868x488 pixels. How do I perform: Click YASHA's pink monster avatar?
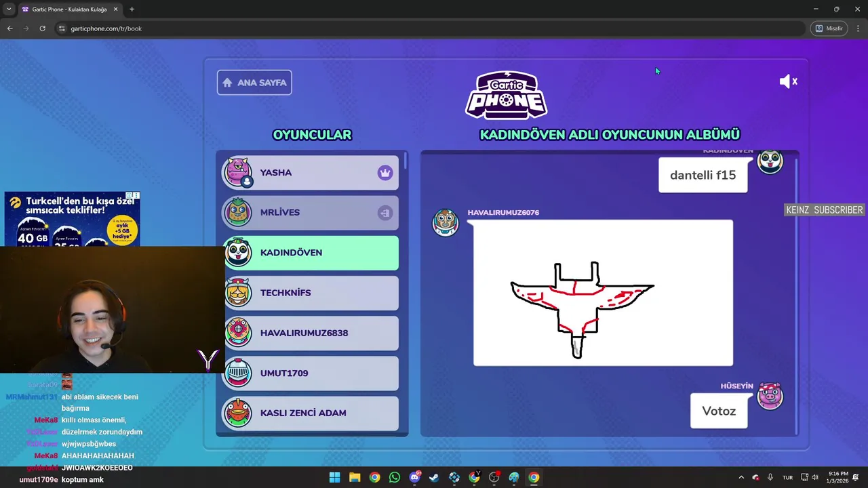(238, 172)
